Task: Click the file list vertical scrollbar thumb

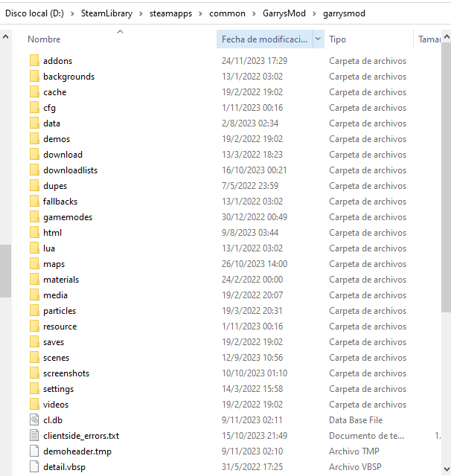Action: tap(447, 177)
